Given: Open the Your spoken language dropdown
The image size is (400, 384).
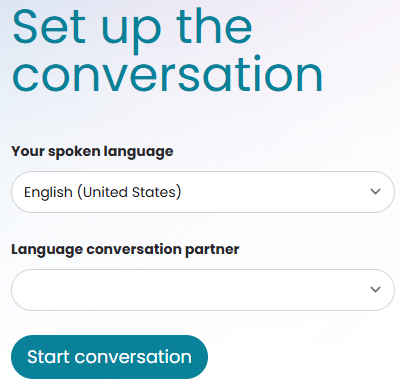Looking at the screenshot, I should click(203, 192).
